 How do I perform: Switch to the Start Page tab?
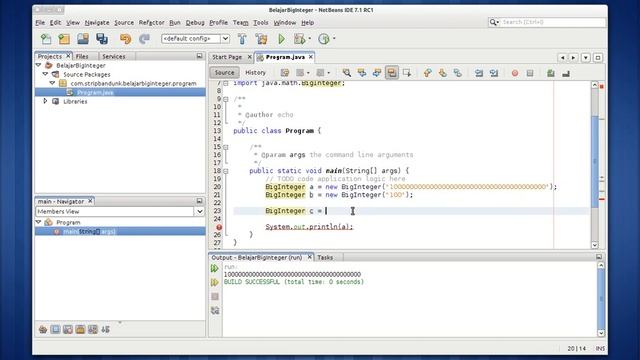click(x=227, y=57)
